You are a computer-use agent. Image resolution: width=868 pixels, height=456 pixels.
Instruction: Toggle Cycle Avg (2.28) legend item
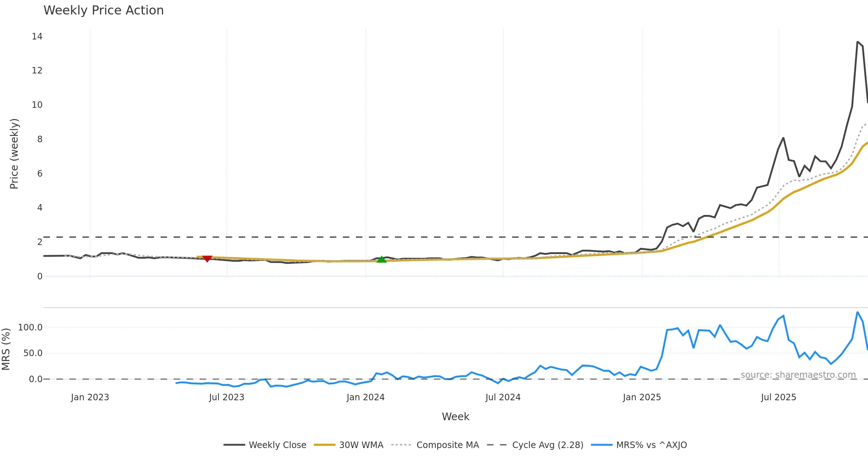tap(548, 445)
